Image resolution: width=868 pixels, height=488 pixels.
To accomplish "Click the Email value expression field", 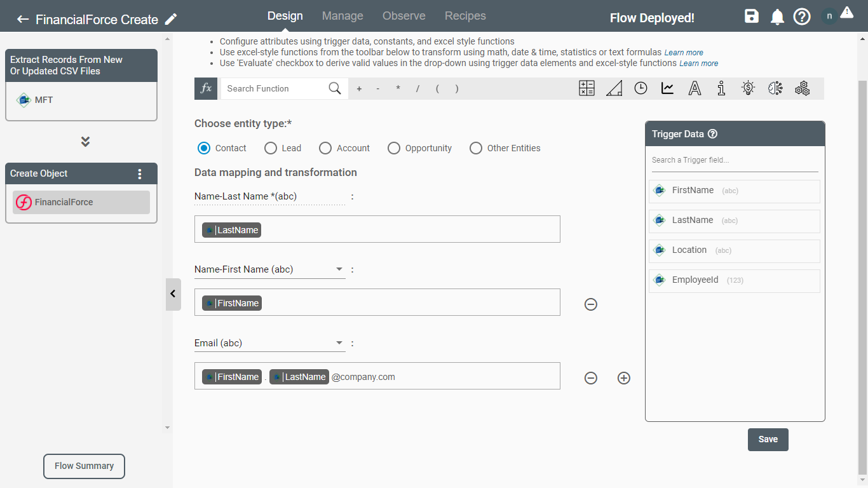I will (x=377, y=376).
